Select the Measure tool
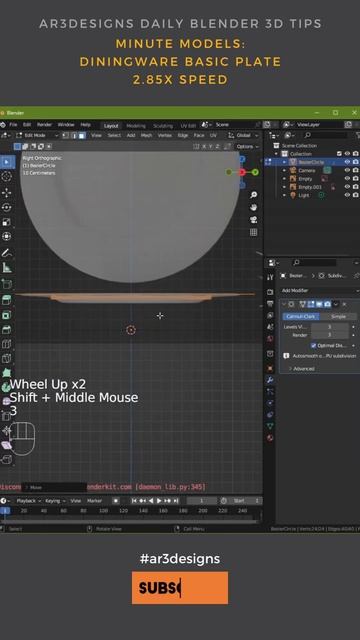The image size is (360, 640). tap(7, 268)
